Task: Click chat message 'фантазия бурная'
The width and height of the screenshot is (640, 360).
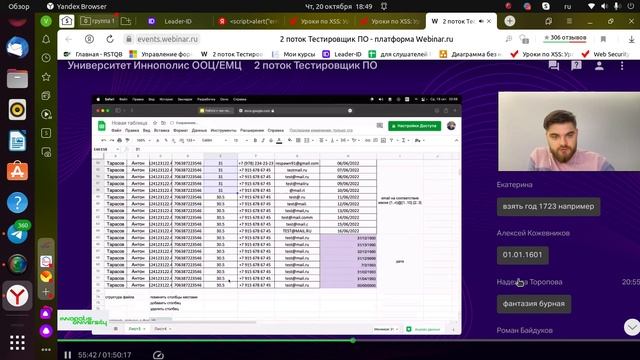Action: coord(534,304)
